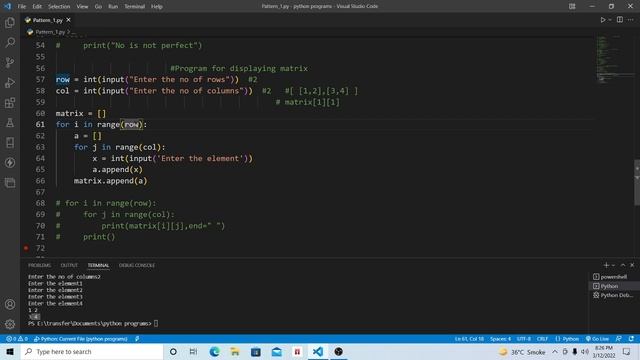The image size is (640, 360).
Task: Open the Terminal menu
Action: 134,7
